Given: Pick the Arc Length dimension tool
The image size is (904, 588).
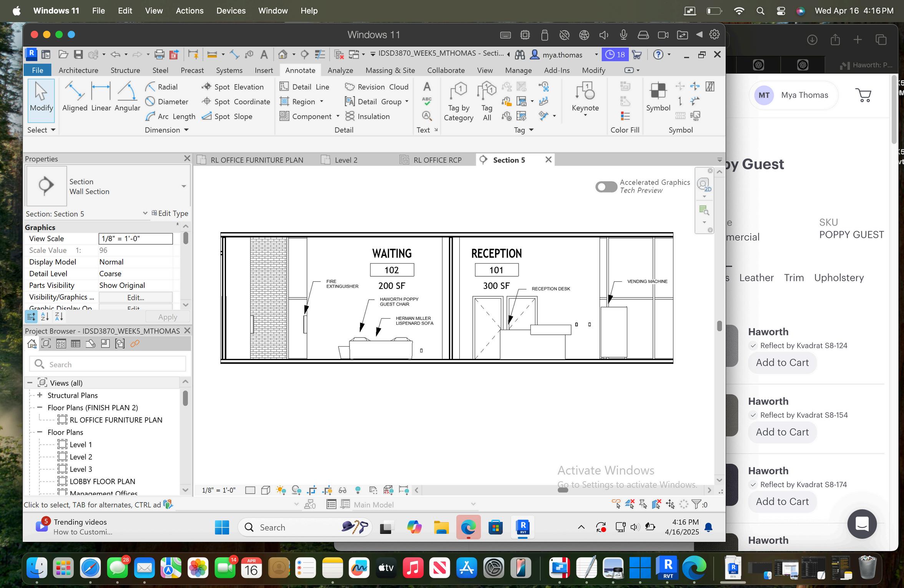Looking at the screenshot, I should 170,116.
